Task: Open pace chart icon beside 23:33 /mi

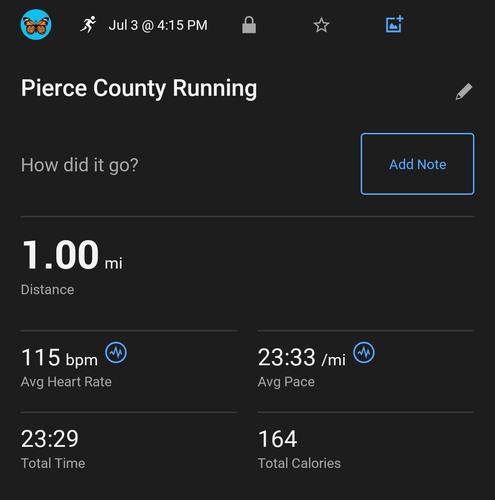Action: click(364, 352)
